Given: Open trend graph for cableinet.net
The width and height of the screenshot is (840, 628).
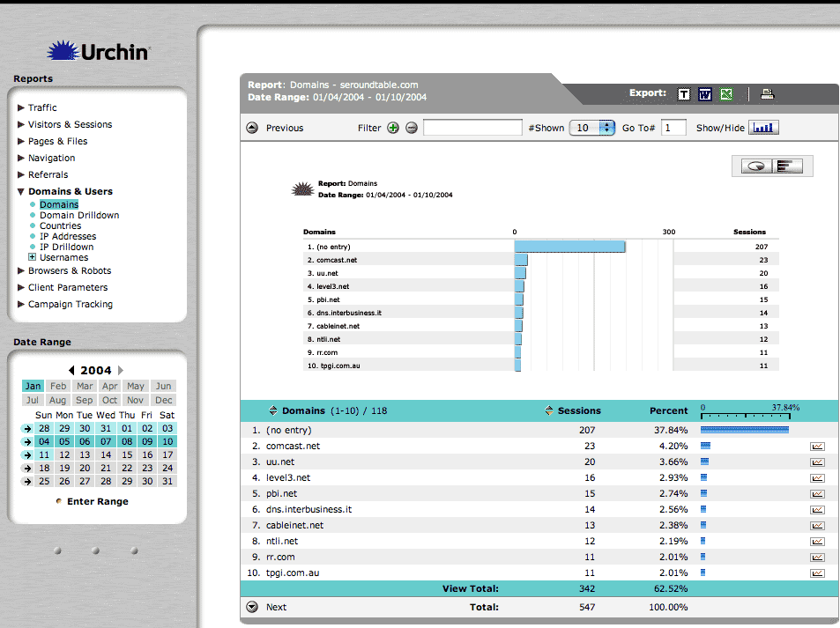Looking at the screenshot, I should [817, 526].
